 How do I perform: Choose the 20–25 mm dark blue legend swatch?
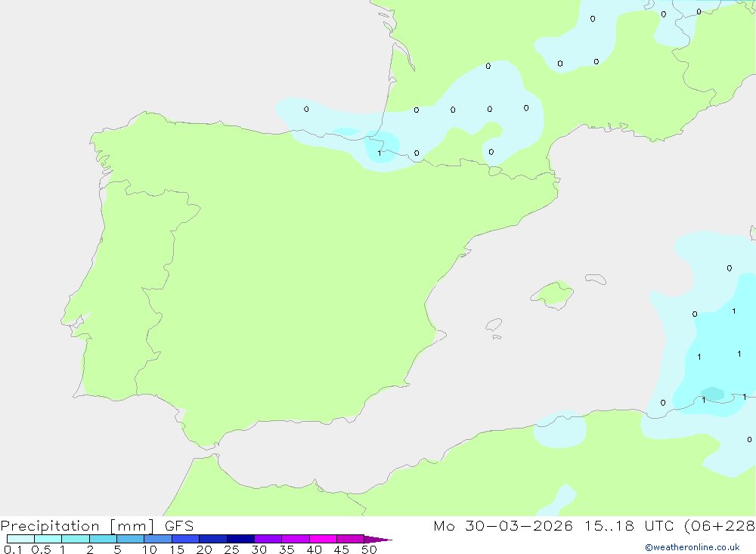(x=212, y=539)
